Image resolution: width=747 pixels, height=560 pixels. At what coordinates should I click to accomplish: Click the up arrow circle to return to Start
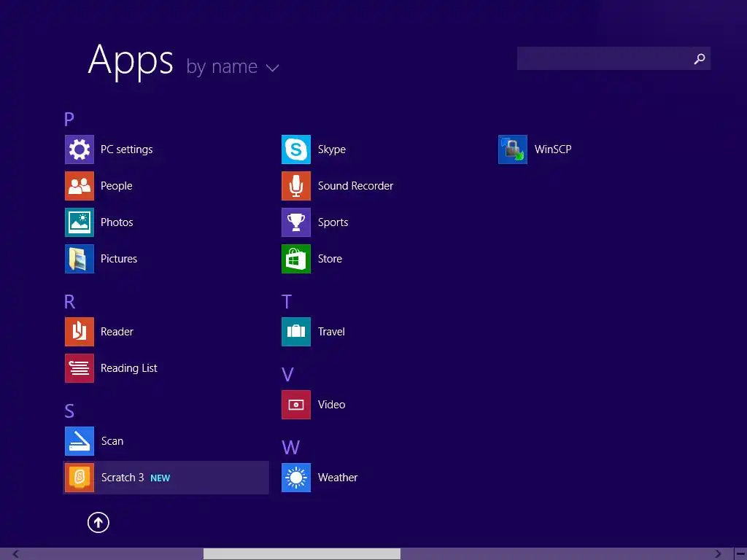(98, 522)
